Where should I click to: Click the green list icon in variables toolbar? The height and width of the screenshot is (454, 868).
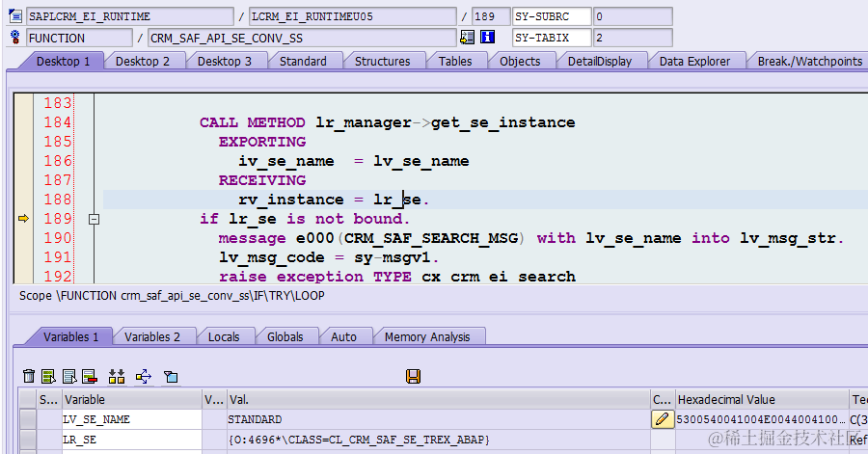(x=49, y=377)
